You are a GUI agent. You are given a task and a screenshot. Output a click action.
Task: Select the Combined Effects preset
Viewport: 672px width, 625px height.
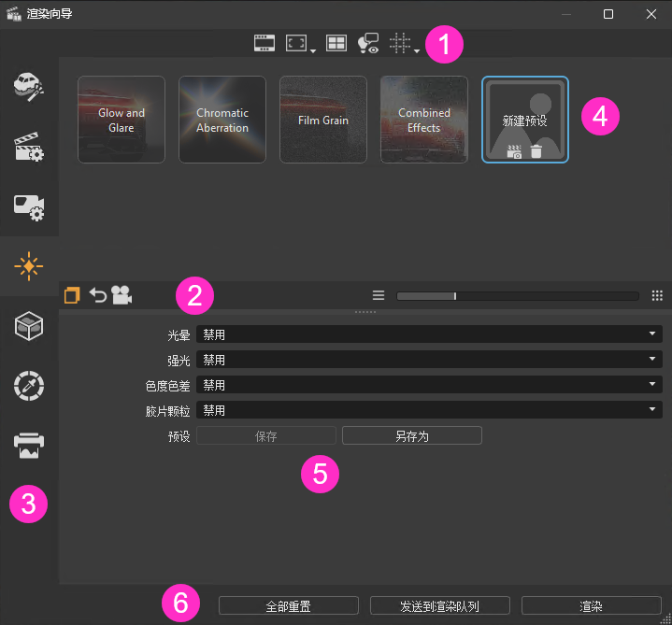click(424, 120)
